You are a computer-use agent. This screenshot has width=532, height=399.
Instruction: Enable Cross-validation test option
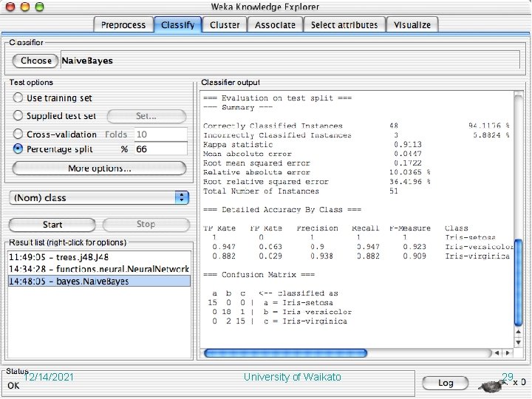click(x=18, y=134)
